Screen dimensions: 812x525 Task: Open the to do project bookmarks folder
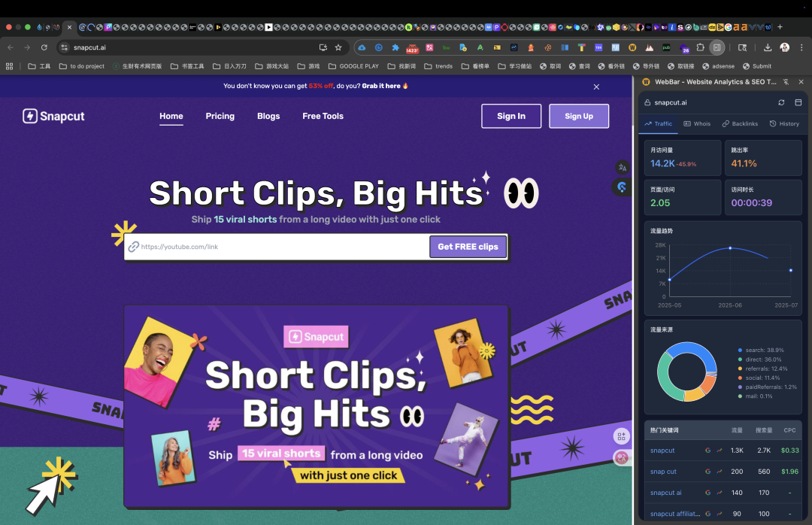pyautogui.click(x=82, y=66)
